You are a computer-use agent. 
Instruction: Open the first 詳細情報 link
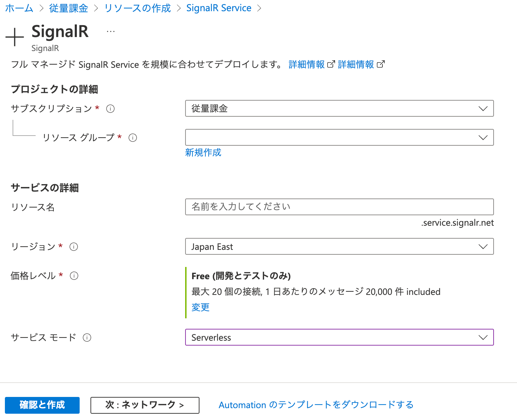307,64
